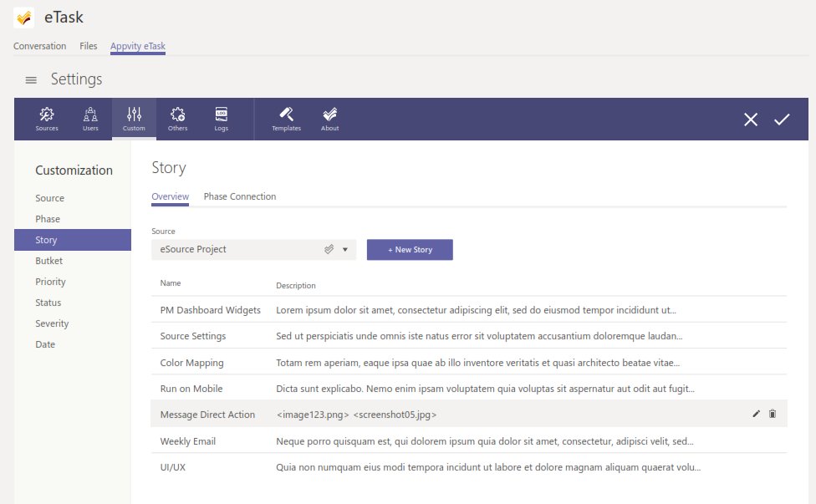
Task: Choose Phase in the Customization sidebar
Action: (x=48, y=219)
